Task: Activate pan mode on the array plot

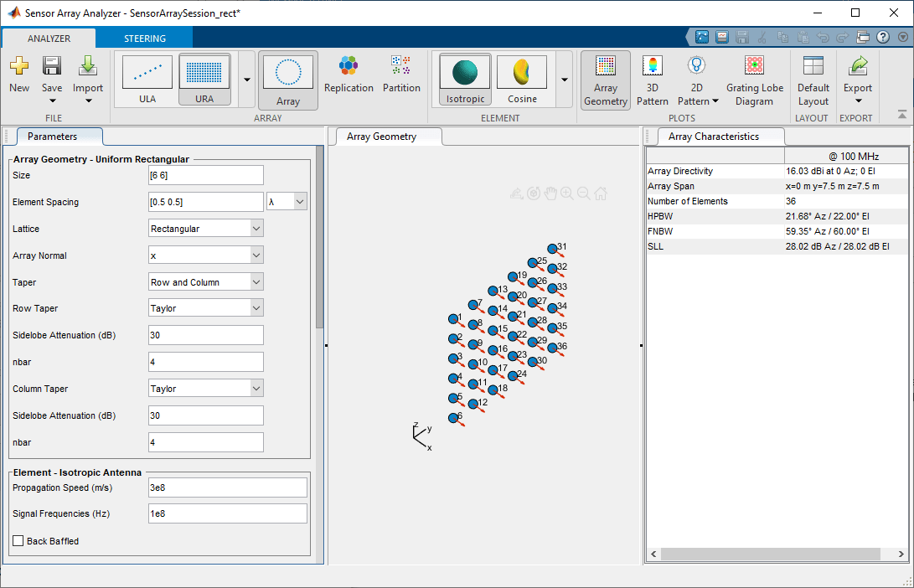Action: pos(550,193)
